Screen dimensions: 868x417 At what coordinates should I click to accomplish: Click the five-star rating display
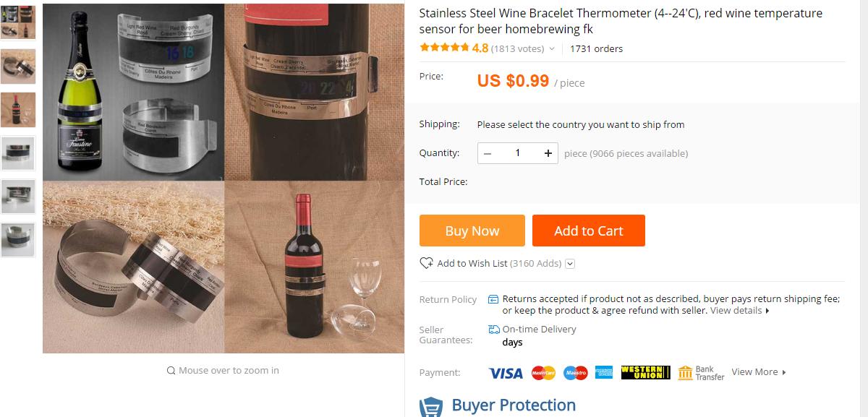444,48
